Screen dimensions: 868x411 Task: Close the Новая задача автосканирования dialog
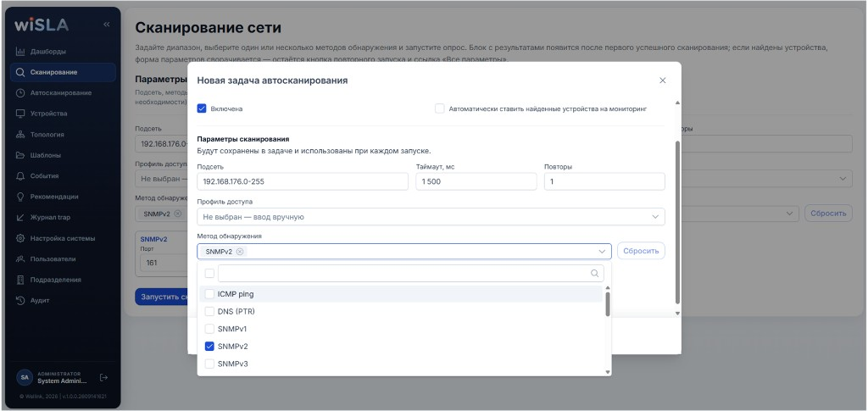pyautogui.click(x=663, y=81)
